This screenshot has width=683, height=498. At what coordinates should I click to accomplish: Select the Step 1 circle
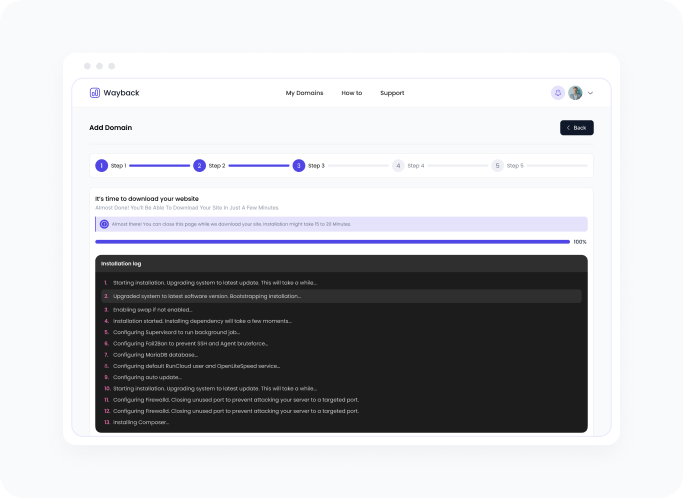point(102,165)
